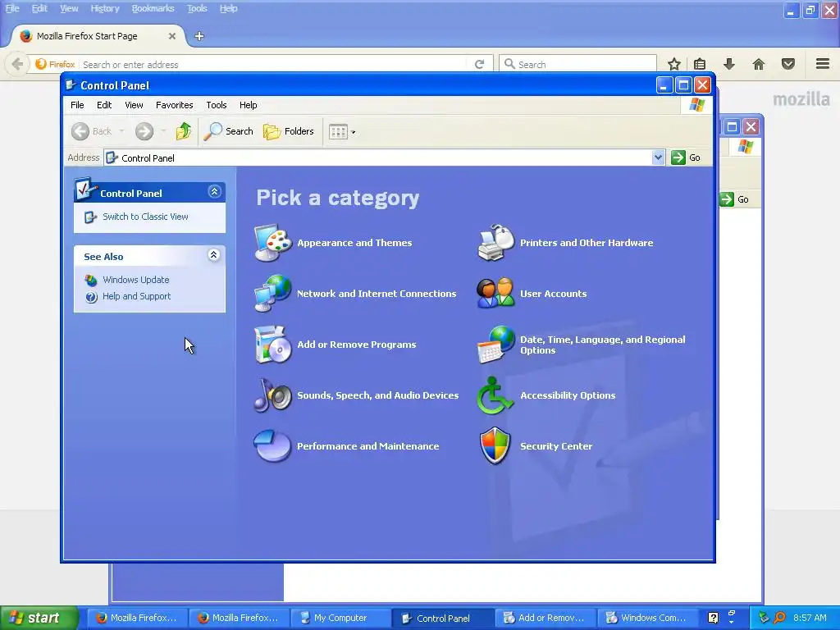The width and height of the screenshot is (840, 630).
Task: Open Add or Remove Programs icon
Action: (272, 344)
